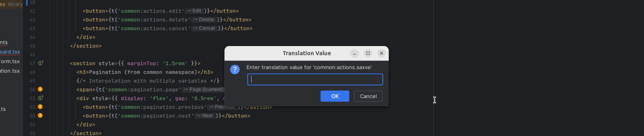The image size is (644, 136).
Task: Click the marginTop '1.5rem' value
Action: tap(175, 64)
